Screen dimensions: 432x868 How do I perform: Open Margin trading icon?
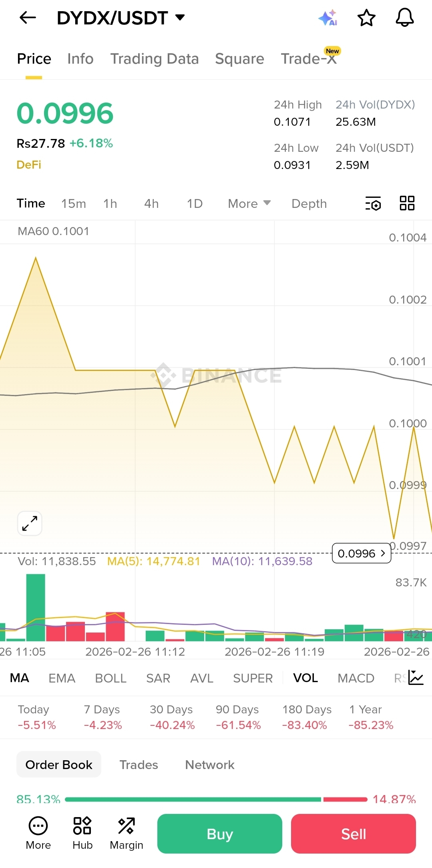(127, 833)
